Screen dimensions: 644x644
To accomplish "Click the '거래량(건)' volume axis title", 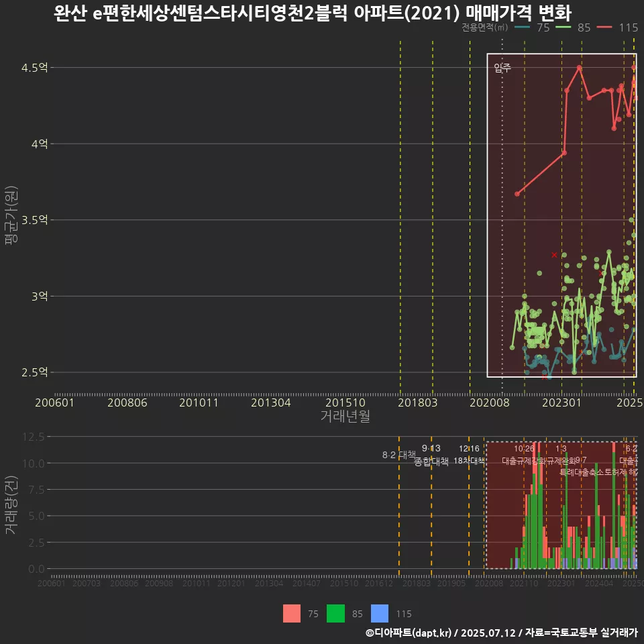I will pos(11,504).
